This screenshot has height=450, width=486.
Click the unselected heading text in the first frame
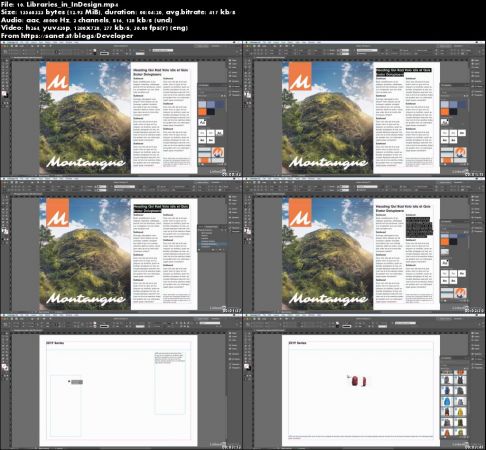(x=161, y=72)
